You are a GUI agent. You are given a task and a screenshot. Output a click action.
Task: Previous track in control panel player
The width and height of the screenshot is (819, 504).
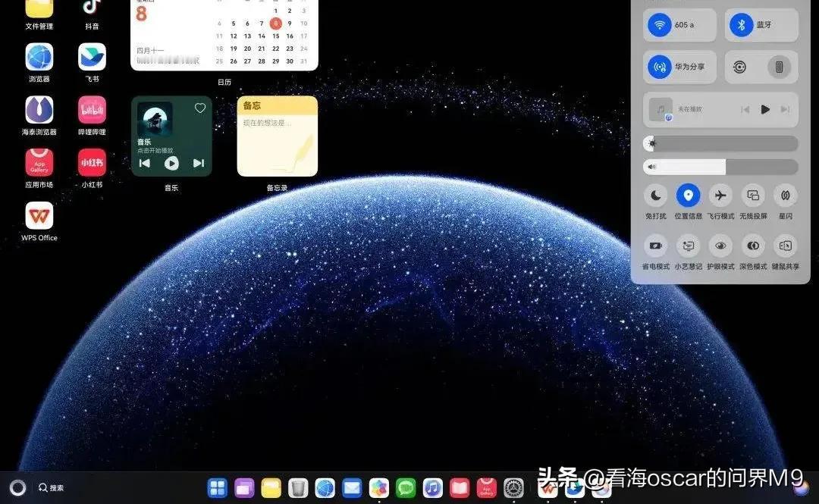pos(745,109)
